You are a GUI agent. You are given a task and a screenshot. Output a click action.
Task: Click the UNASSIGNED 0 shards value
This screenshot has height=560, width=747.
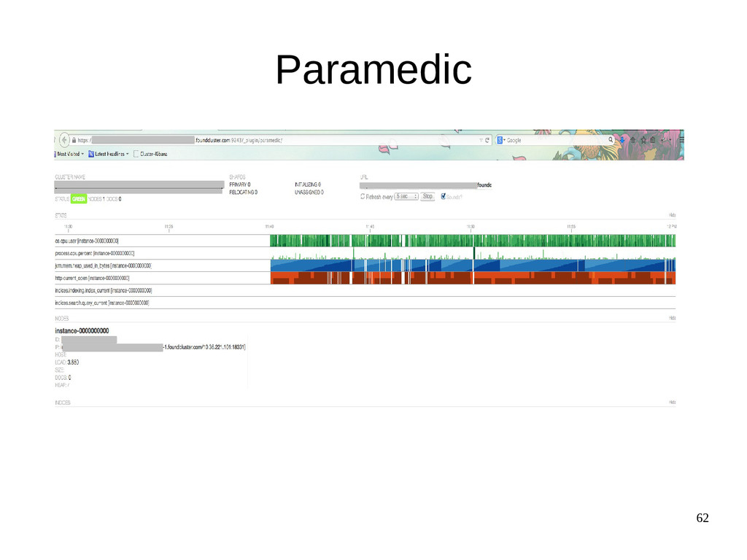tap(309, 192)
